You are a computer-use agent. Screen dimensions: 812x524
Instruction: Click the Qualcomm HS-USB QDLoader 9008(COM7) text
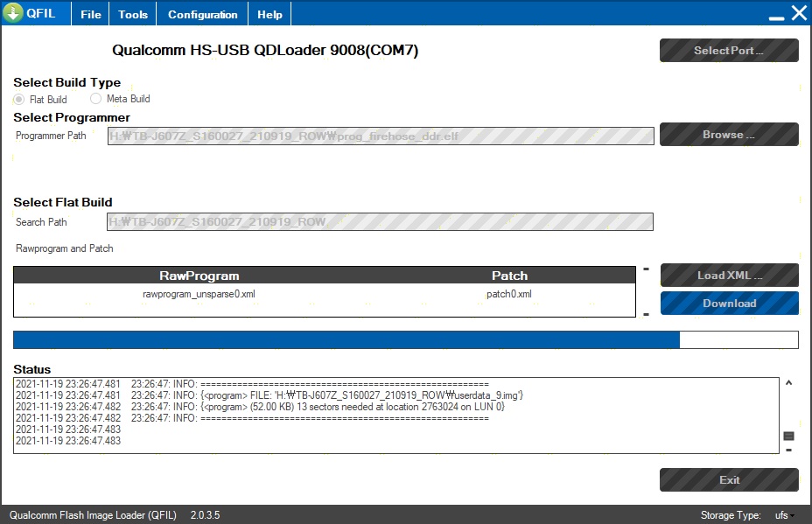265,50
